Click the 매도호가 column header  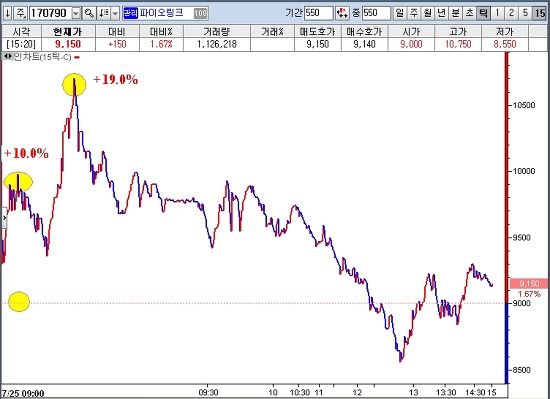[317, 31]
